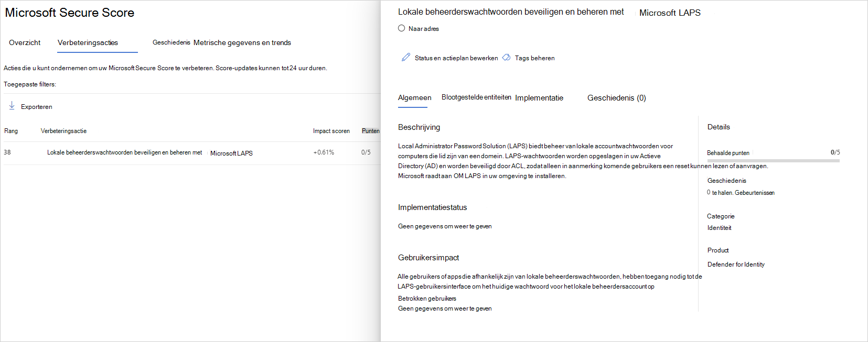Click the Toegepaste filters label
Screen dimensions: 868x342
click(30, 84)
